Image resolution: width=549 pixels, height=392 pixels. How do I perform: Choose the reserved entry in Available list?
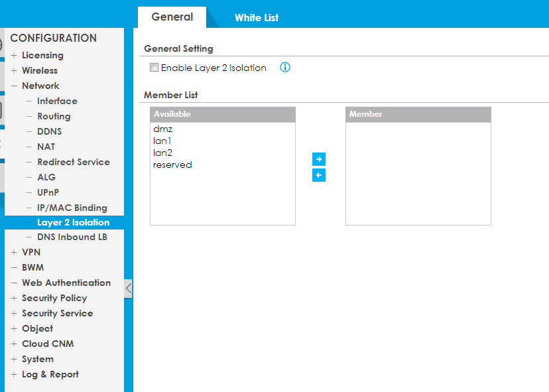(x=172, y=164)
